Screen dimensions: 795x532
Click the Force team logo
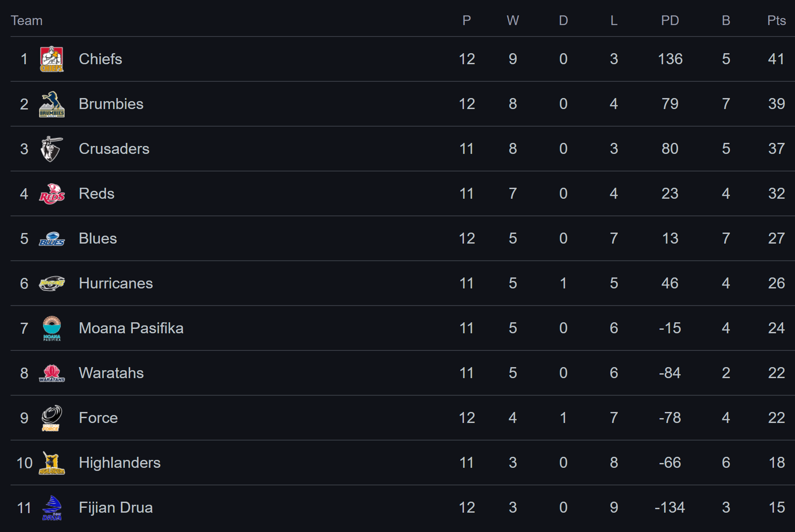[x=51, y=418]
